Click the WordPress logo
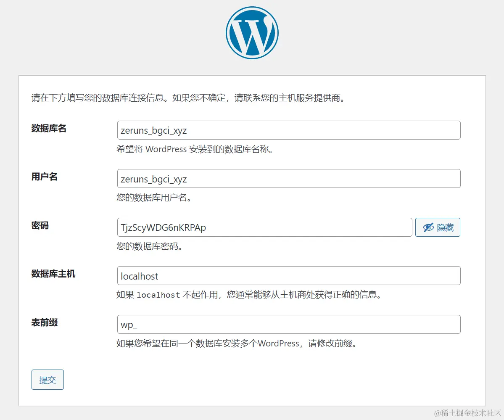 pyautogui.click(x=252, y=33)
